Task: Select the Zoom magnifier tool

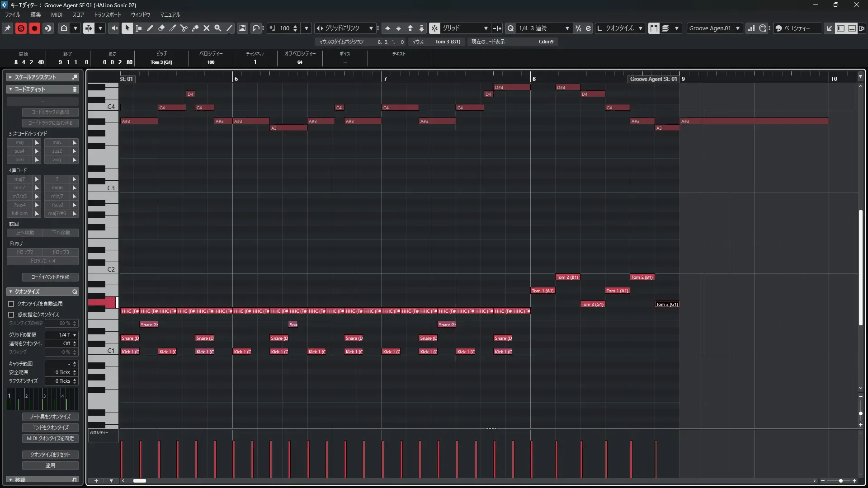Action: (x=218, y=28)
